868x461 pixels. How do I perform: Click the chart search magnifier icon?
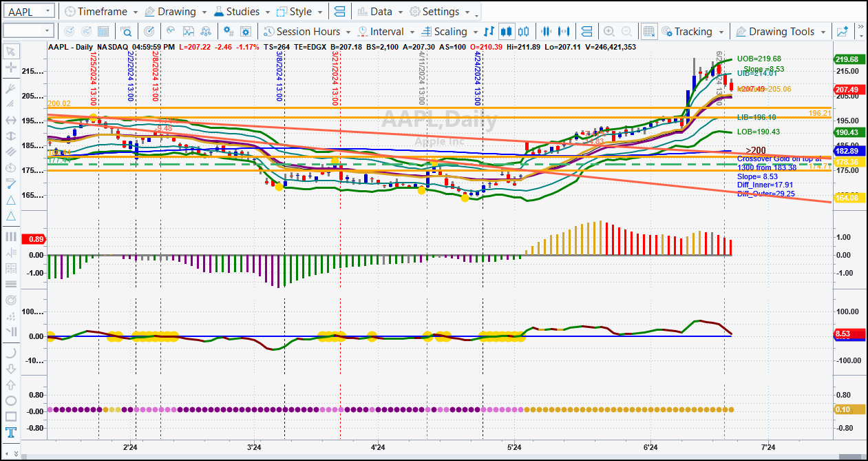127,31
